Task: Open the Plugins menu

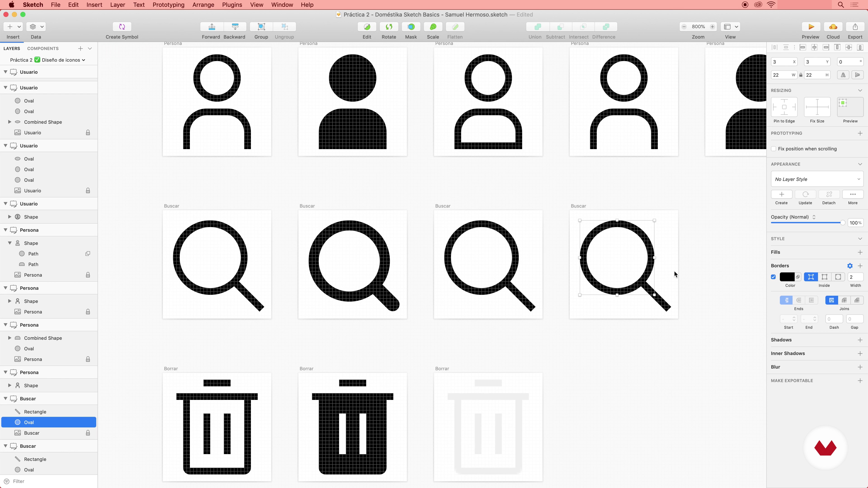Action: pyautogui.click(x=232, y=5)
